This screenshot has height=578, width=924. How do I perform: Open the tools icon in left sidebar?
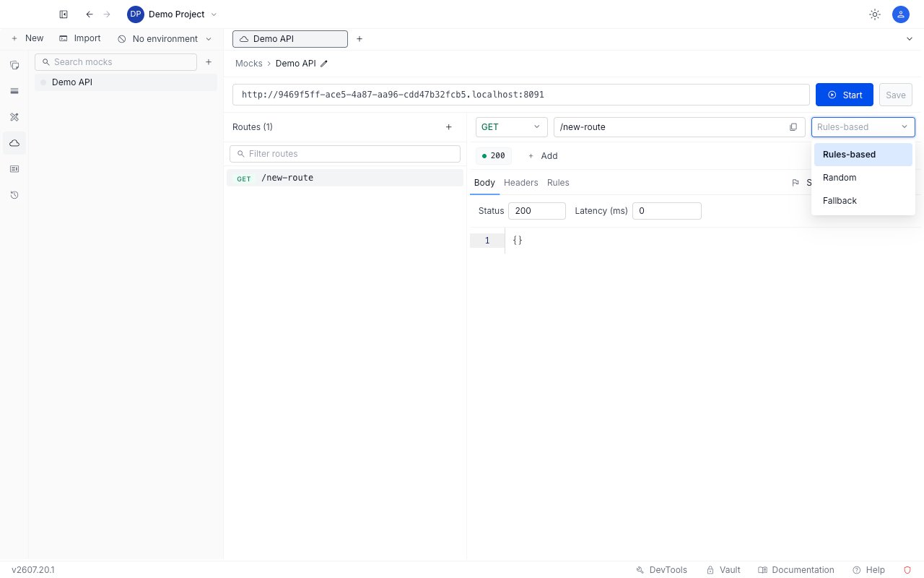pyautogui.click(x=14, y=117)
